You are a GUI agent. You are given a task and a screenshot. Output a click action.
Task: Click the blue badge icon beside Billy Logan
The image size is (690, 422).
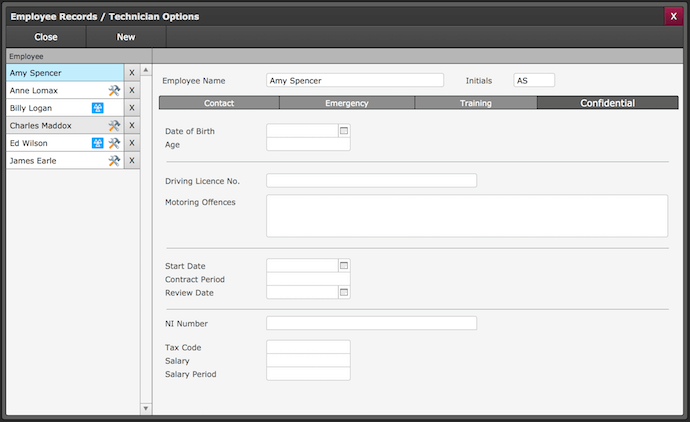pos(98,108)
